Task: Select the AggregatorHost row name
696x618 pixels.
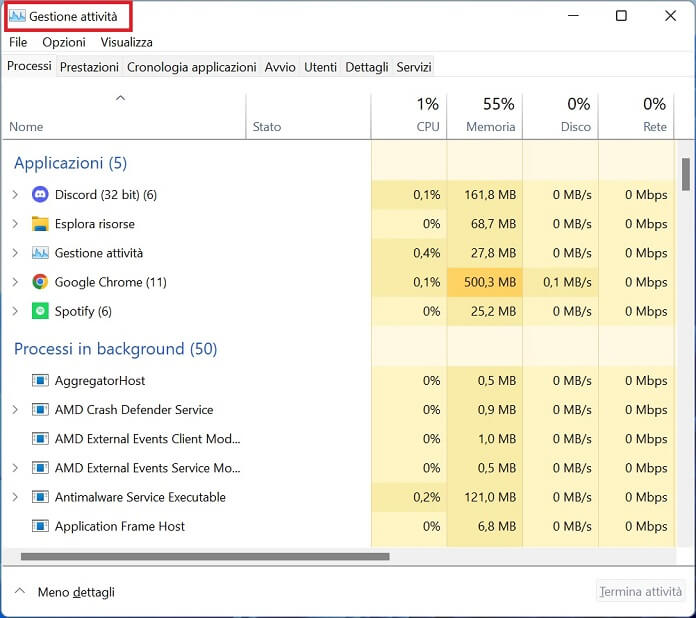Action: point(100,380)
